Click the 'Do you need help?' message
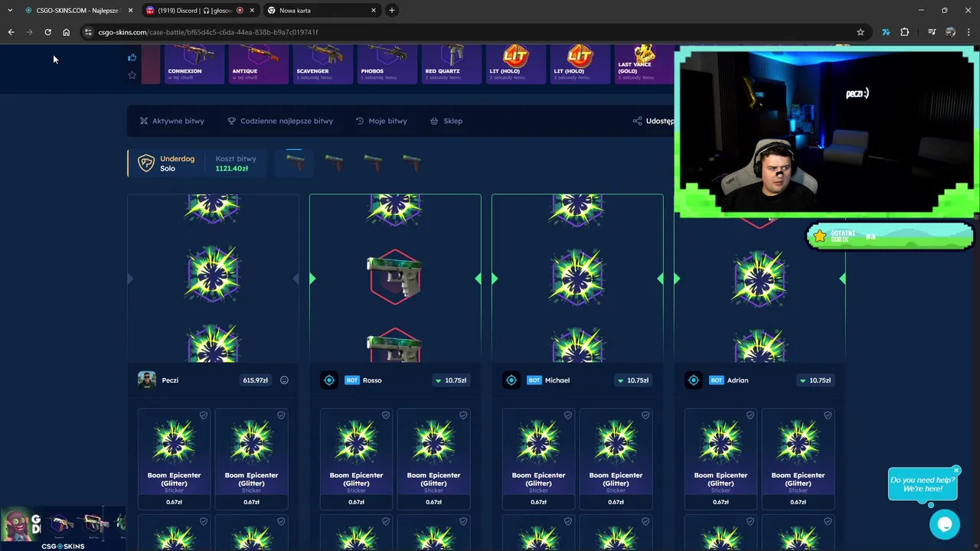Viewport: 980px width, 551px height. (923, 484)
